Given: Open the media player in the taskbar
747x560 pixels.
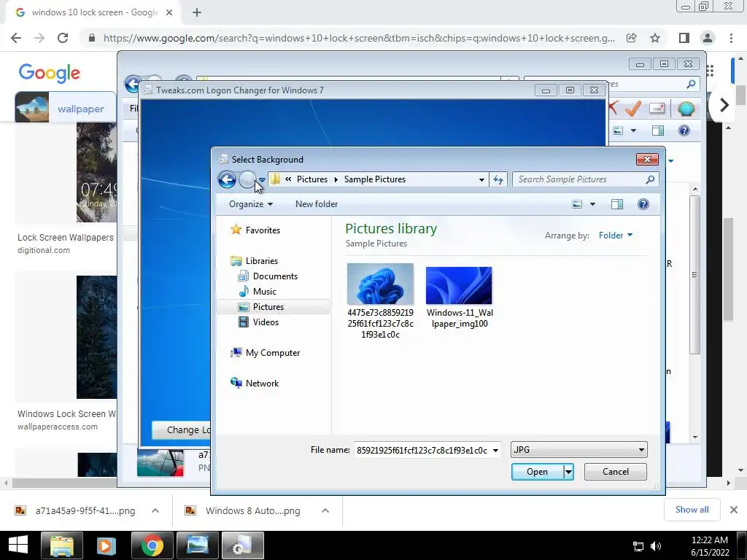Looking at the screenshot, I should point(107,545).
